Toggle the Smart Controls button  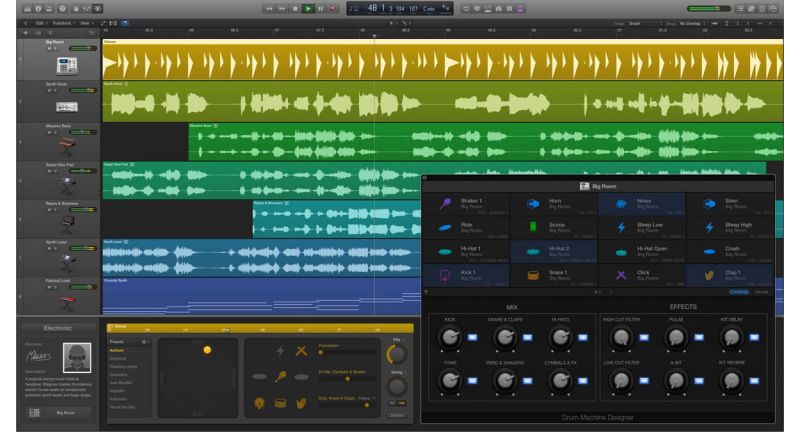click(x=76, y=9)
